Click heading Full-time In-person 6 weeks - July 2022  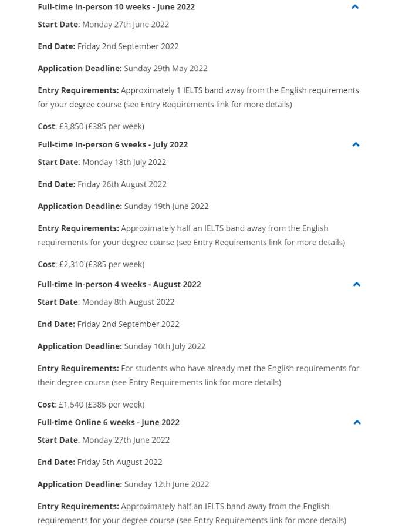click(x=113, y=144)
